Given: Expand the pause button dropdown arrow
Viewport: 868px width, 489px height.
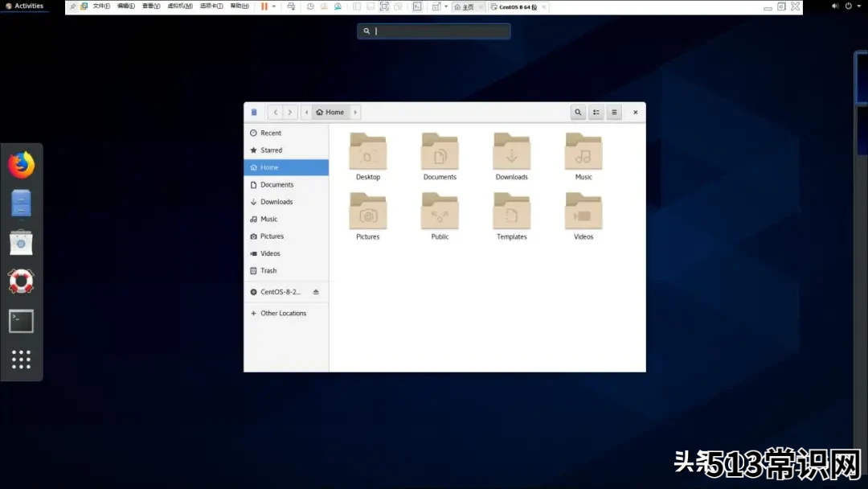Looking at the screenshot, I should coord(274,6).
